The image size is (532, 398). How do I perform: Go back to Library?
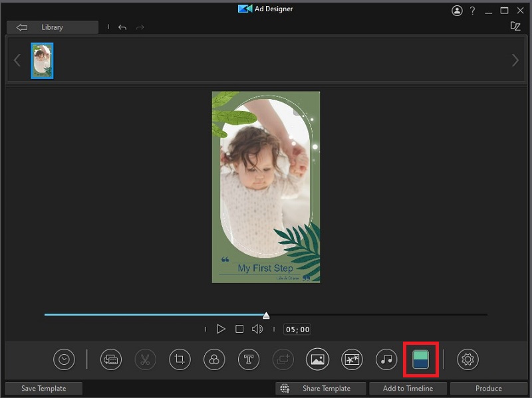52,27
